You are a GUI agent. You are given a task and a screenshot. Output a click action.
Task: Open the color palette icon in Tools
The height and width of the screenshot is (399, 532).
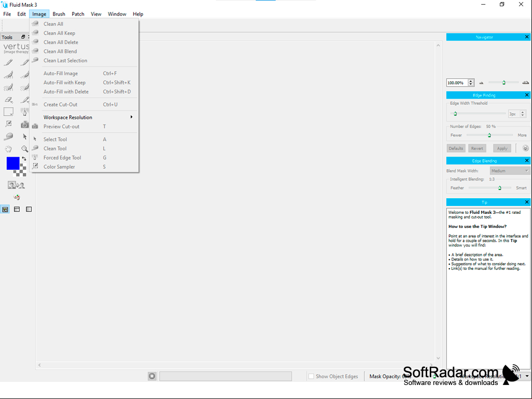point(16,197)
